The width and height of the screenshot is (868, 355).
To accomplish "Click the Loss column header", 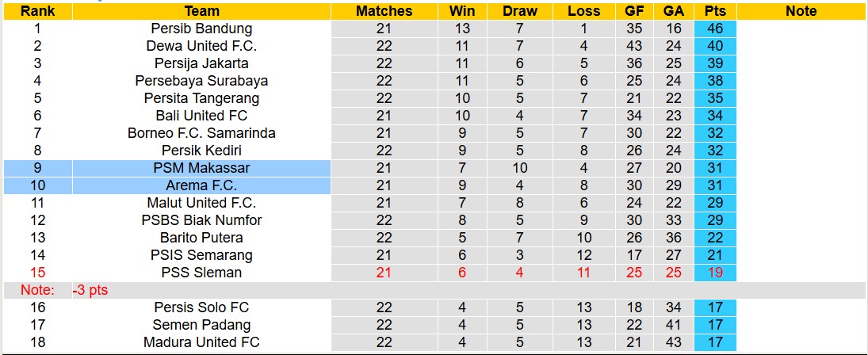I will tap(584, 11).
